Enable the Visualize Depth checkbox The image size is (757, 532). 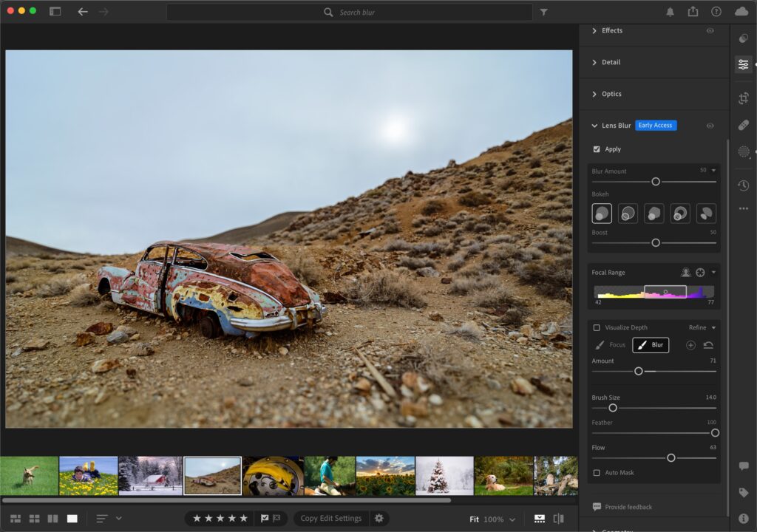(x=597, y=328)
